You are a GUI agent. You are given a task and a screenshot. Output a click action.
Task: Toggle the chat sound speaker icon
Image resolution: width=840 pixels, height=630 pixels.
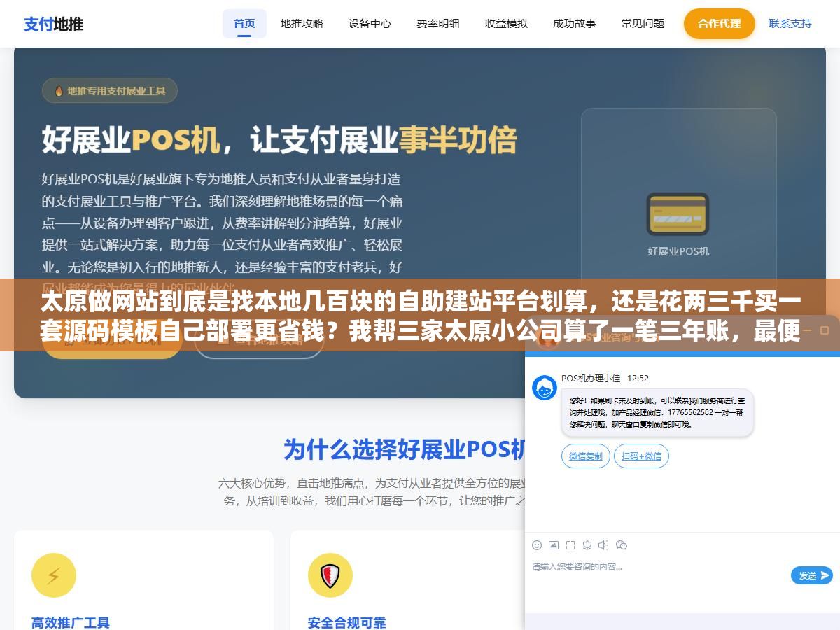603,545
